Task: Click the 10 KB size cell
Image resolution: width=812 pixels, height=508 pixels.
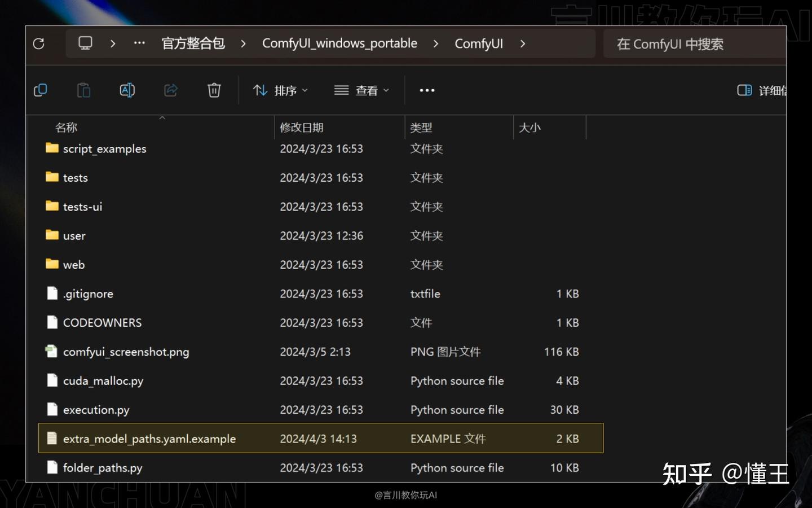Action: (564, 468)
